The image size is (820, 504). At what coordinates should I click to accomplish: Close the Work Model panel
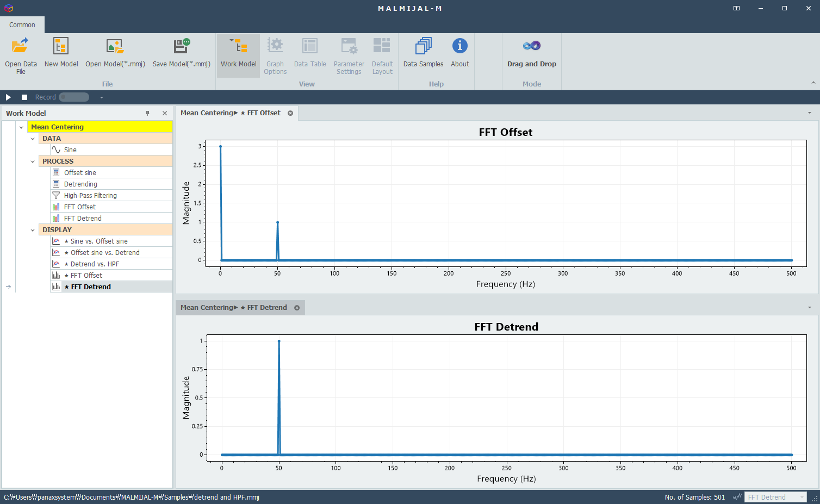[x=165, y=113]
